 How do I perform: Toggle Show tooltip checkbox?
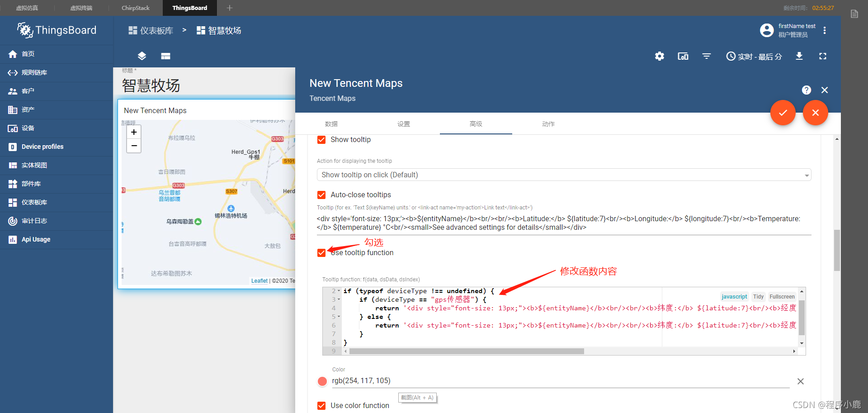tap(321, 140)
